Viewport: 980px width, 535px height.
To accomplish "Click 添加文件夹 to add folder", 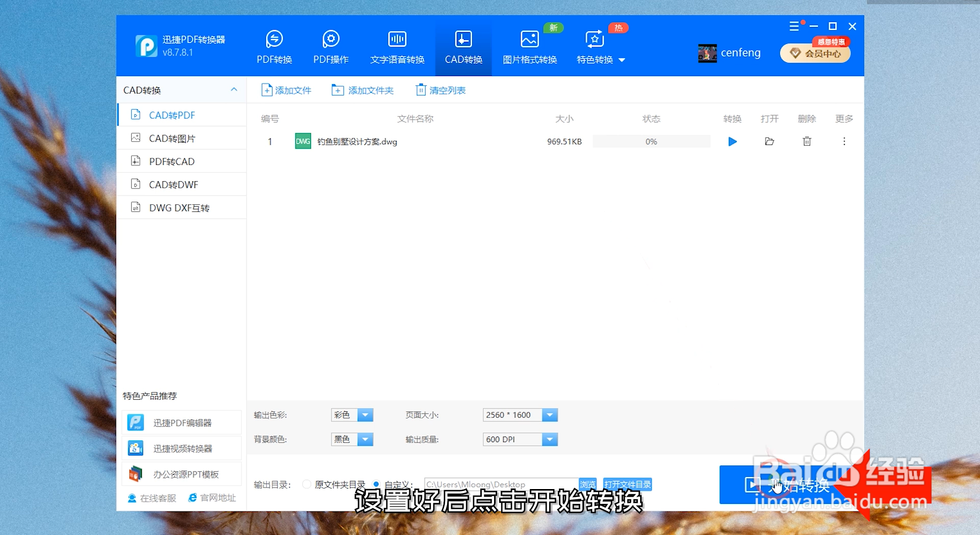I will [x=362, y=90].
